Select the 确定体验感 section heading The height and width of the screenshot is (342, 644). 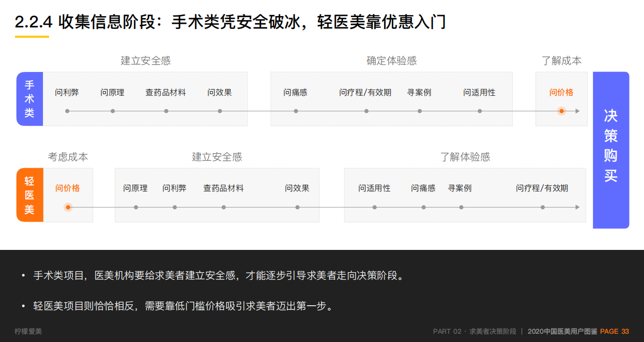coord(391,61)
